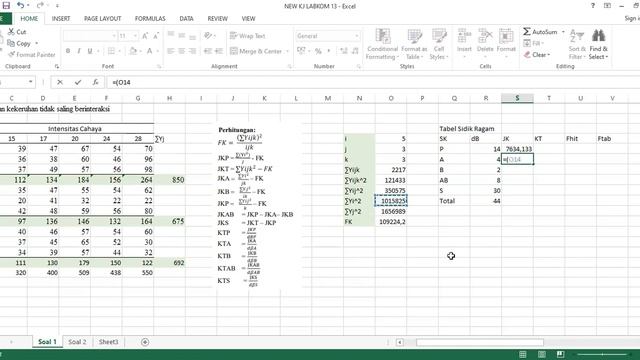Open Excel Help question mark icon
Image resolution: width=640 pixels, height=360 pixels.
[593, 6]
